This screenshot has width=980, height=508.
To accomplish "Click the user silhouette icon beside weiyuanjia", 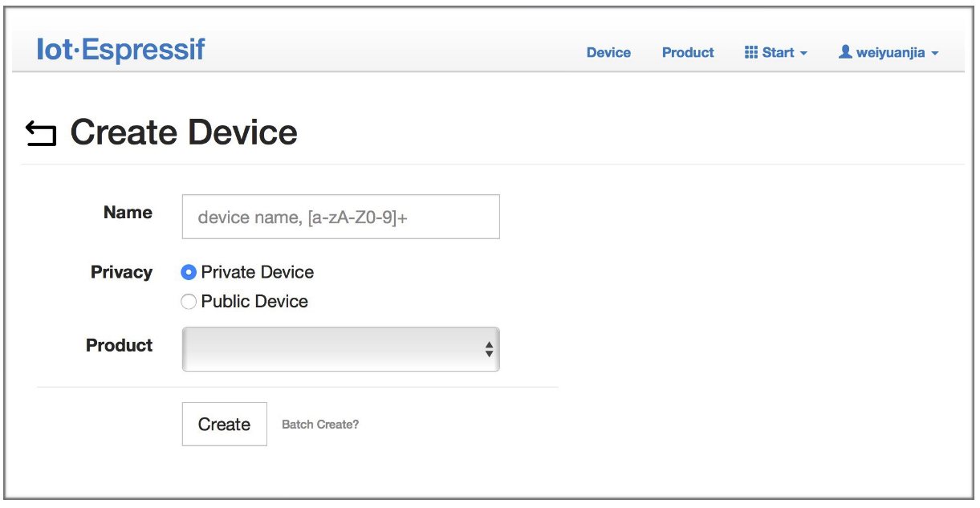I will coord(845,52).
